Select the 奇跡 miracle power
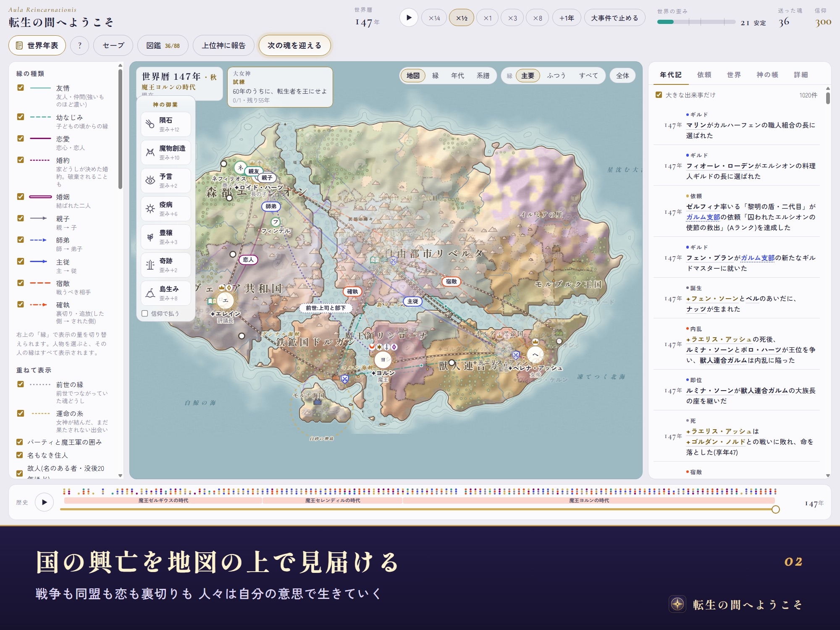Screen dimensions: 840x630 pyautogui.click(x=165, y=265)
